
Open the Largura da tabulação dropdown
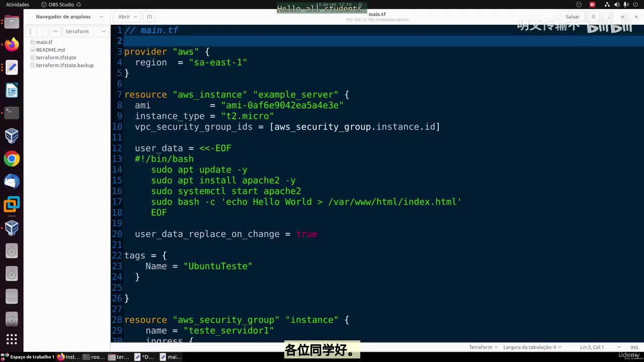click(532, 347)
